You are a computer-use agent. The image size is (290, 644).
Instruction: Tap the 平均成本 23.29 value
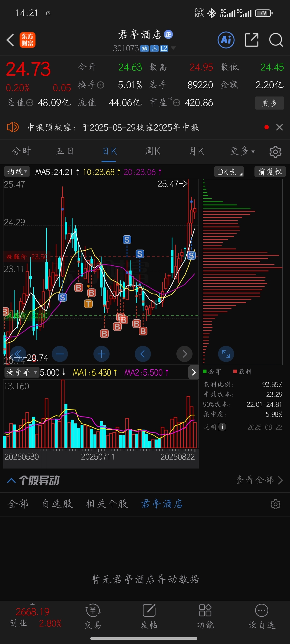pyautogui.click(x=274, y=394)
